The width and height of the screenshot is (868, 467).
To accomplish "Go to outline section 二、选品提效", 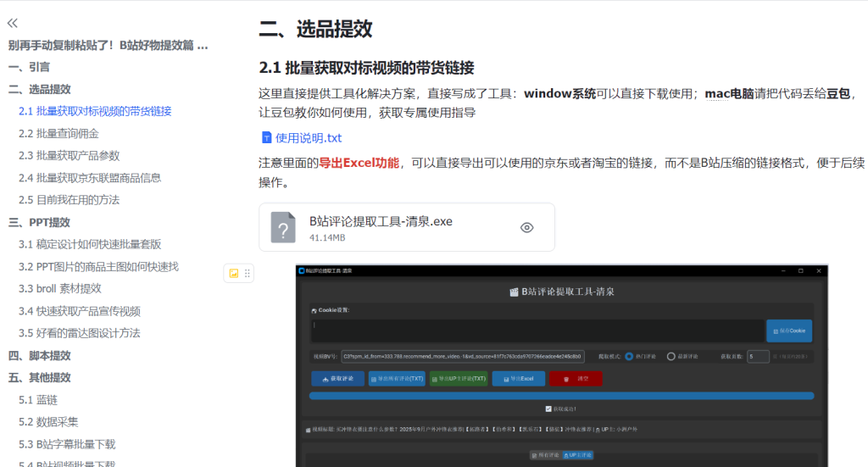I will click(x=39, y=89).
